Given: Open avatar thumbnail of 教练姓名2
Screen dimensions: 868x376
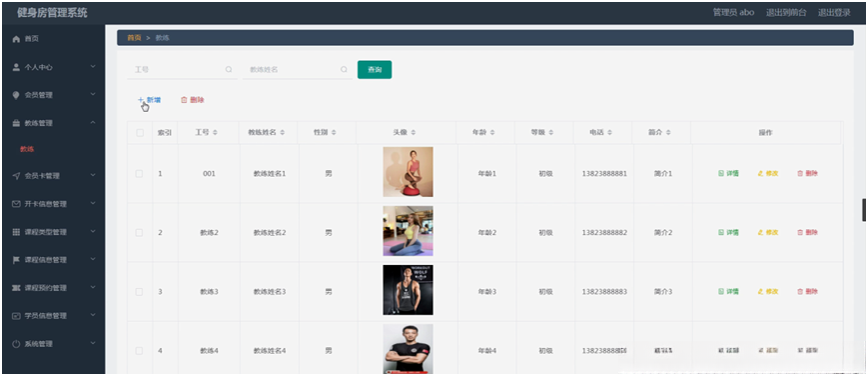Looking at the screenshot, I should [x=408, y=231].
